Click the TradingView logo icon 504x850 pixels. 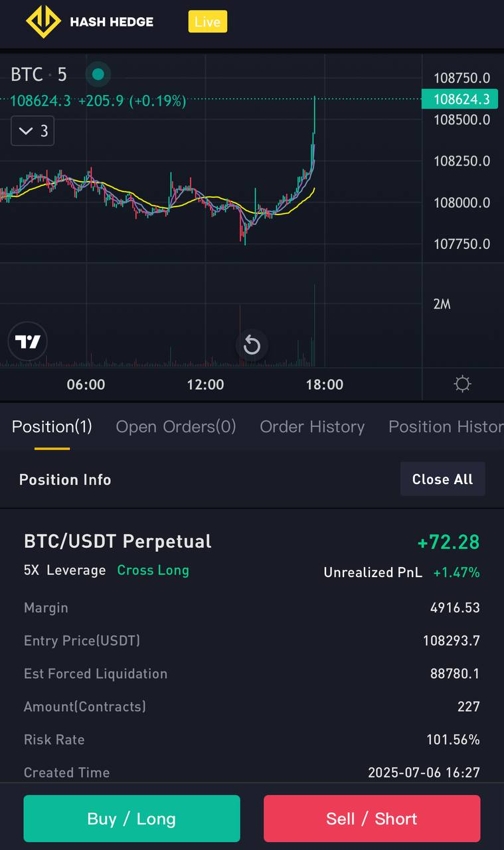click(28, 343)
